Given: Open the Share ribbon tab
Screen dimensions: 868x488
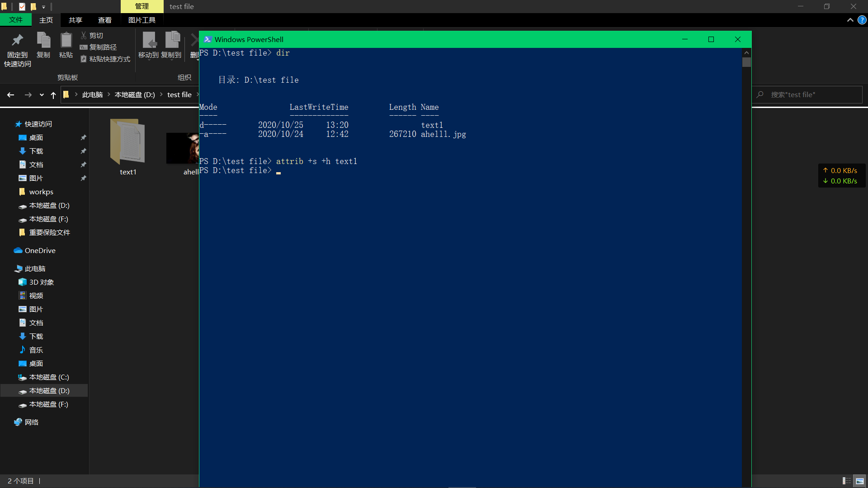Looking at the screenshot, I should pos(75,20).
